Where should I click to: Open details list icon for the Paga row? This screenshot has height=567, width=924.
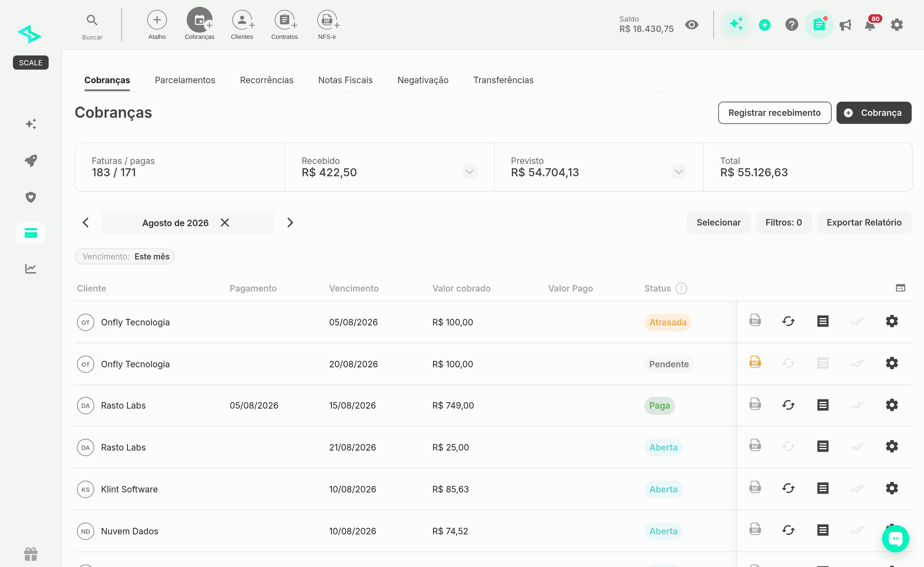(x=823, y=405)
